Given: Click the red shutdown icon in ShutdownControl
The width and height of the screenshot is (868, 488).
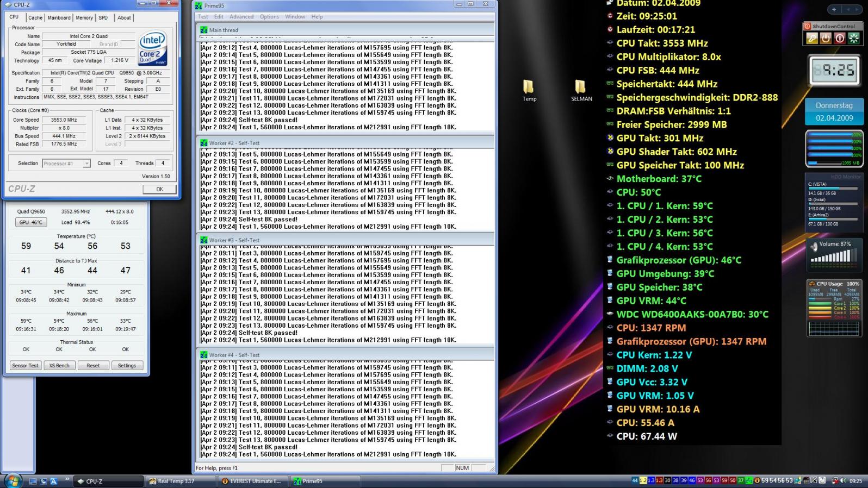Looking at the screenshot, I should pyautogui.click(x=840, y=38).
